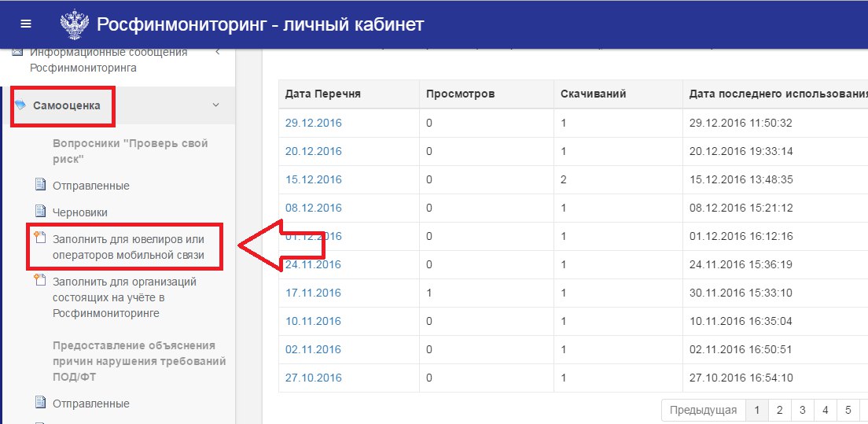This screenshot has height=424, width=868.
Task: Open the 27.10.2016 list link
Action: click(314, 378)
